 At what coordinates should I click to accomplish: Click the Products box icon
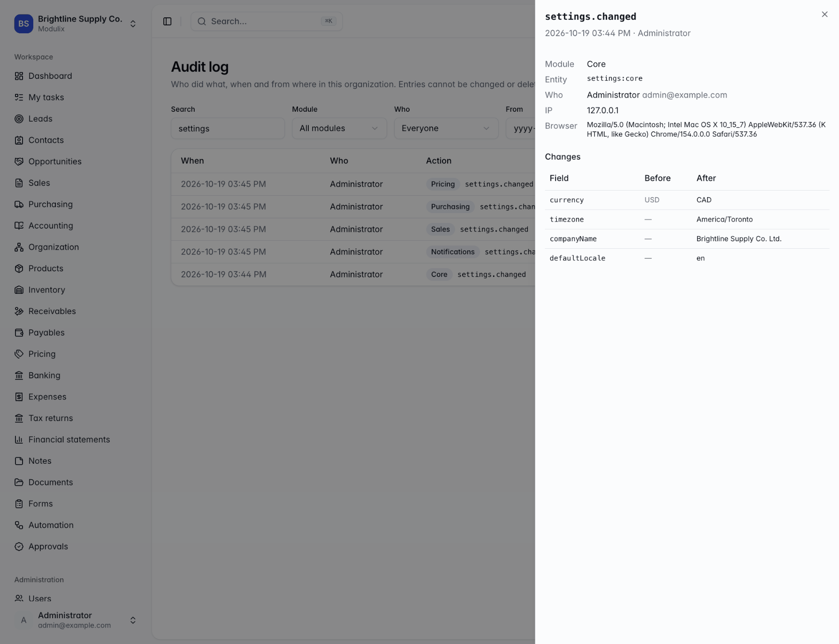19,268
